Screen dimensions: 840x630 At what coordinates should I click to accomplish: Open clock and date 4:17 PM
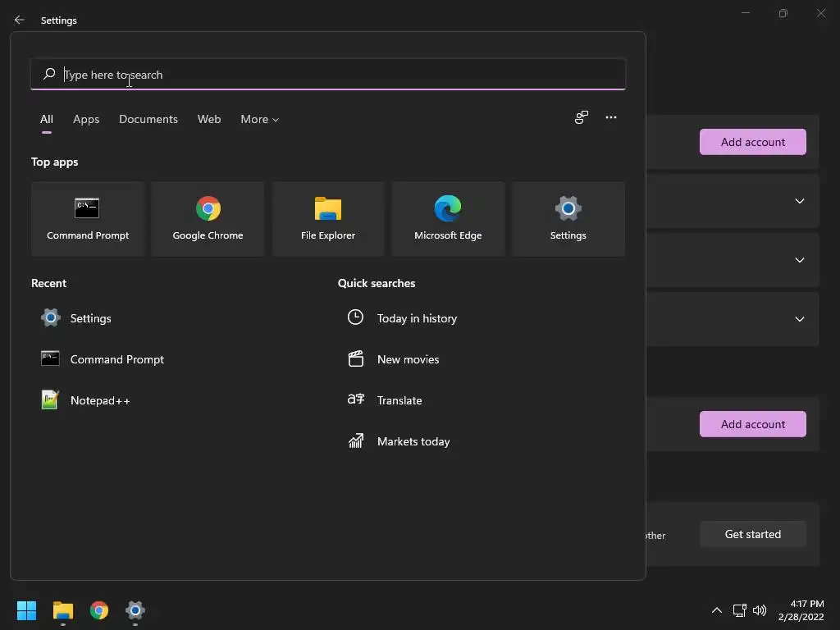(801, 610)
